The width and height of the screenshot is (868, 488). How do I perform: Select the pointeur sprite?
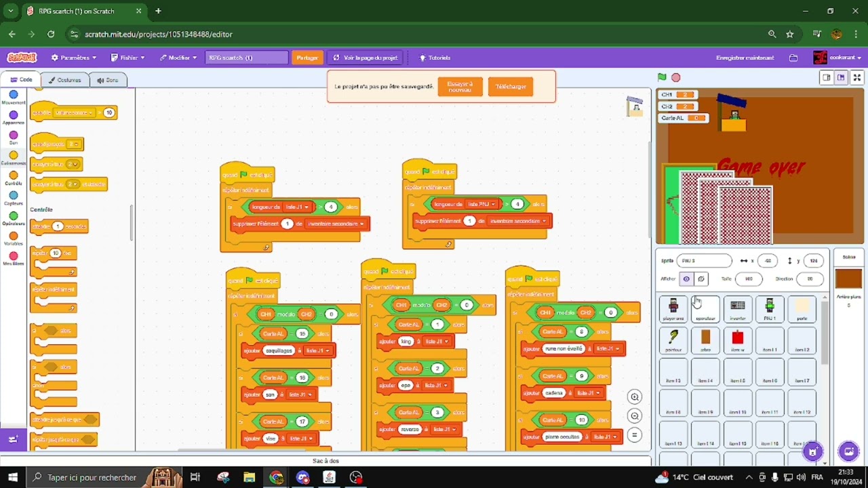click(x=673, y=340)
